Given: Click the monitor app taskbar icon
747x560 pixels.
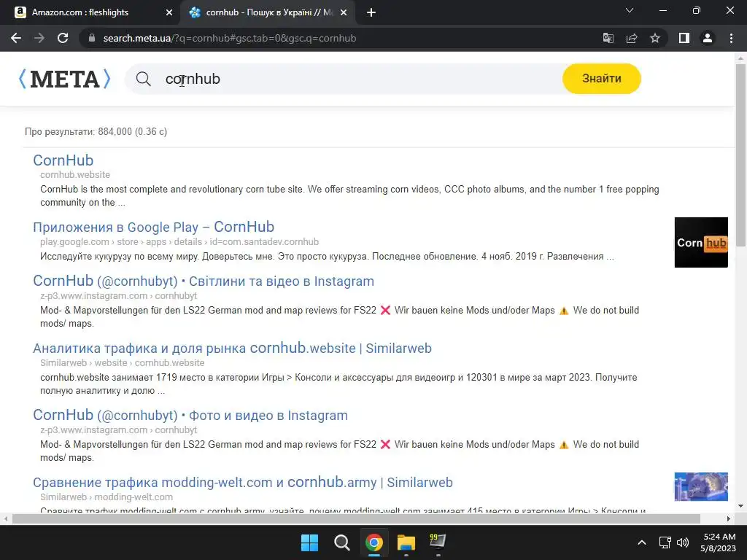Looking at the screenshot, I should 438,542.
